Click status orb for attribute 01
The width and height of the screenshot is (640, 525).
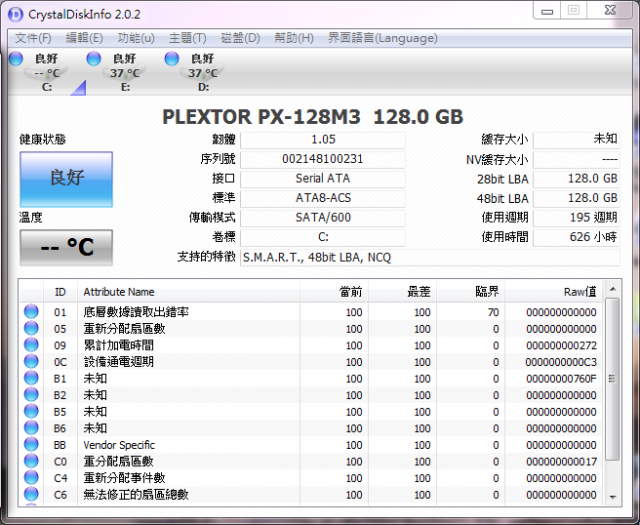(x=31, y=311)
